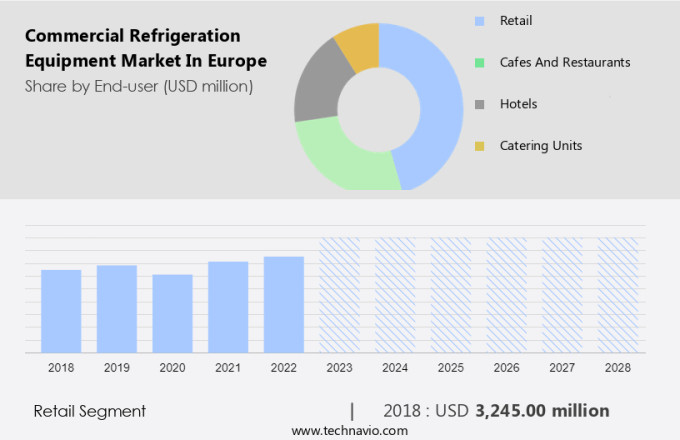This screenshot has height=440, width=680.
Task: Click the hatched 2023 forecast bar
Action: (x=339, y=295)
